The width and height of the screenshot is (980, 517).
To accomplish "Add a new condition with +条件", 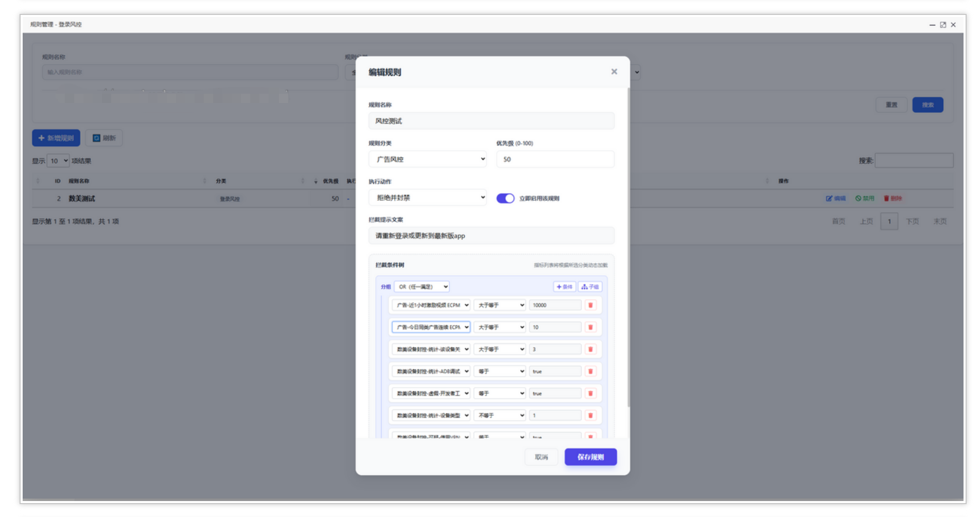I will pos(565,287).
